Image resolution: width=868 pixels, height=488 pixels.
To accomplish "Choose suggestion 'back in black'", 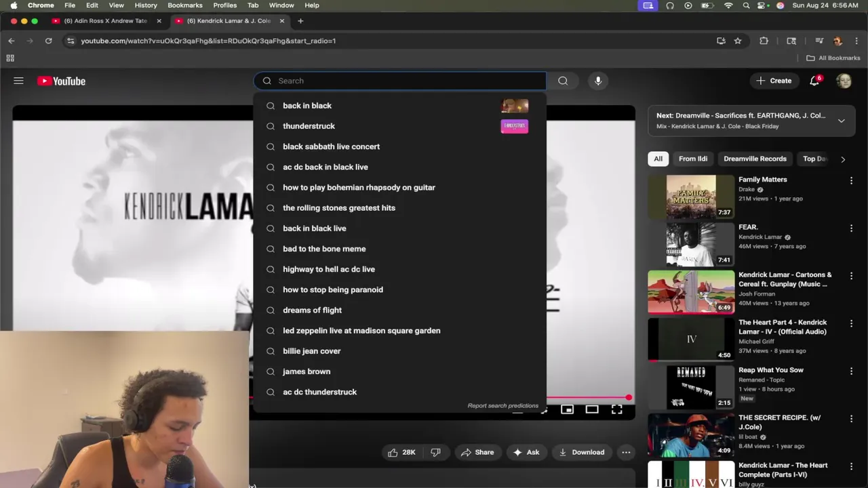I will tap(399, 106).
